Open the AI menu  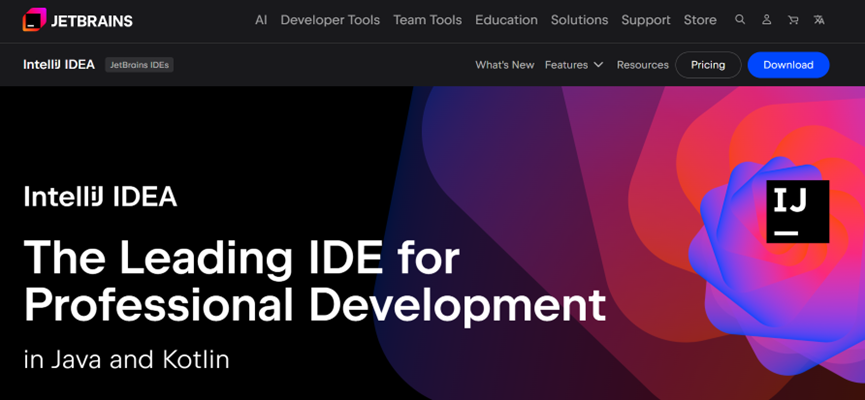click(x=261, y=20)
